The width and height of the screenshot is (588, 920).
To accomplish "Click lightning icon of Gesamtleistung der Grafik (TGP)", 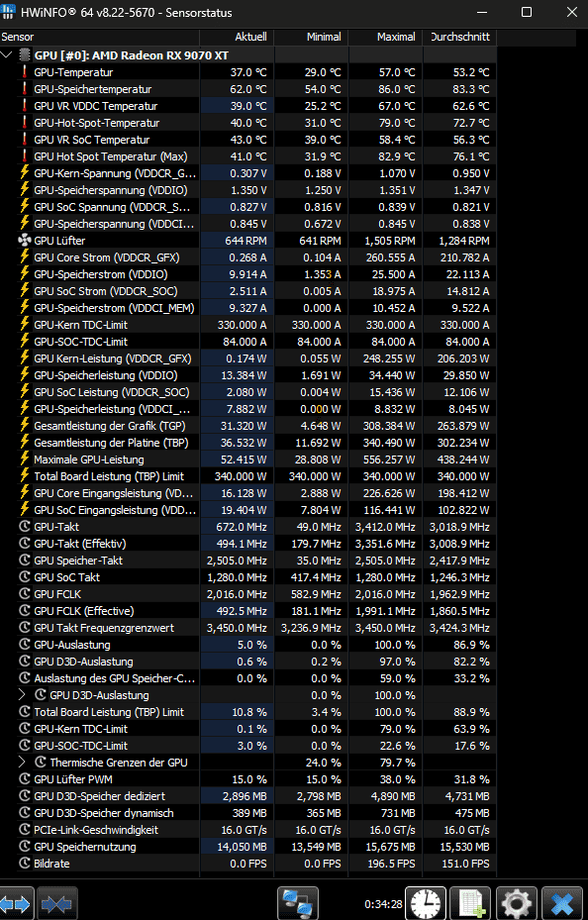I will tap(25, 426).
